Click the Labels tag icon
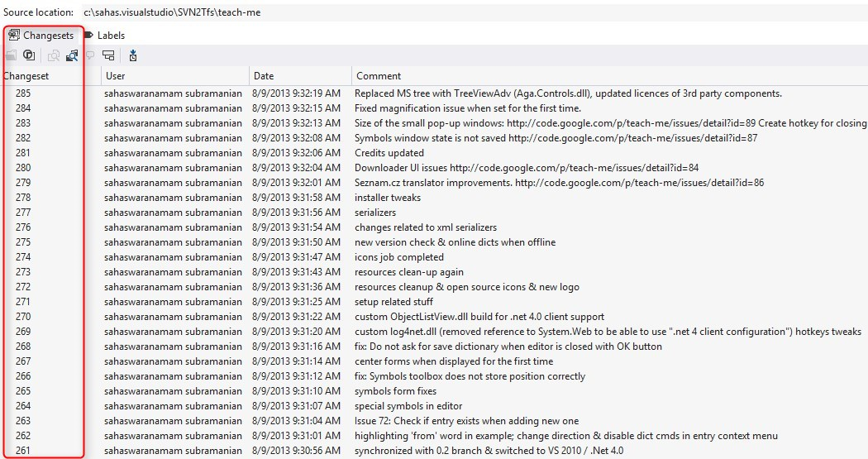868x459 pixels. pyautogui.click(x=88, y=36)
